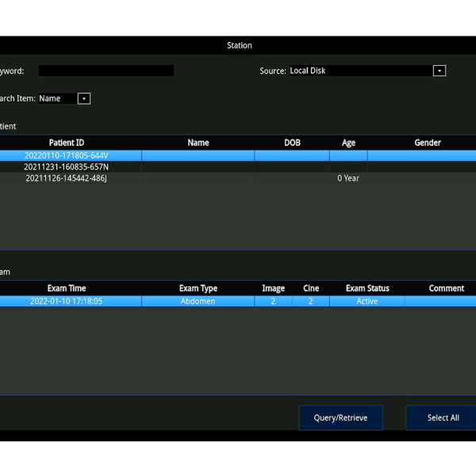The height and width of the screenshot is (476, 476).
Task: Click the Exam Time column header
Action: pyautogui.click(x=67, y=288)
